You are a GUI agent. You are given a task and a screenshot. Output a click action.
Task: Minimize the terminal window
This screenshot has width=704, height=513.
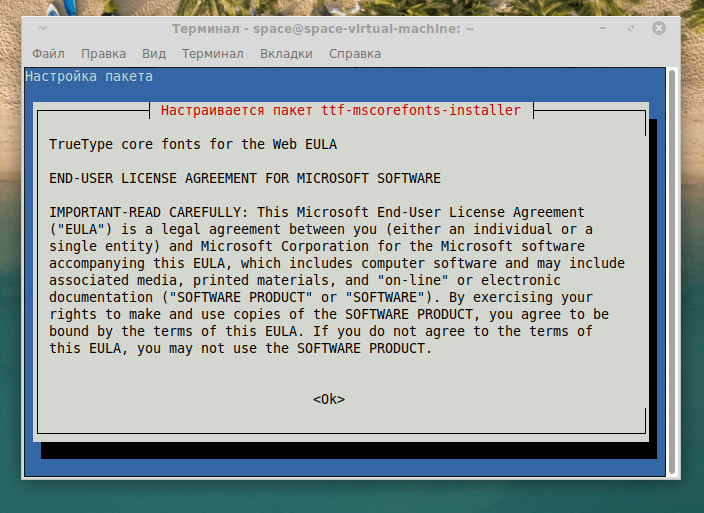pyautogui.click(x=603, y=28)
